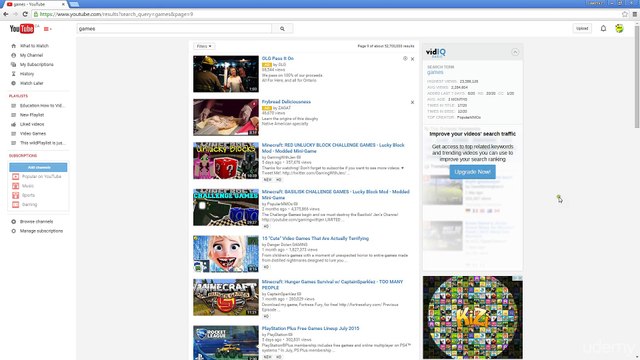
Task: Open the OLG Pass It On video title
Action: (278, 58)
